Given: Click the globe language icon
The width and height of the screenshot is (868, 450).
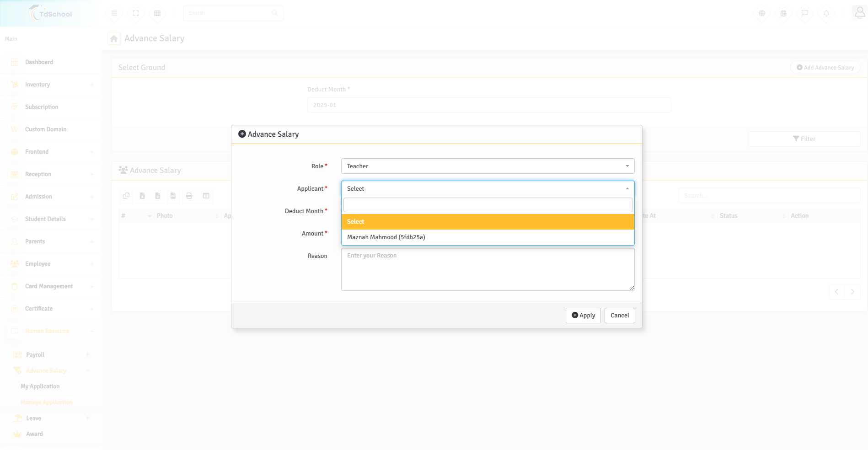Looking at the screenshot, I should click(761, 13).
